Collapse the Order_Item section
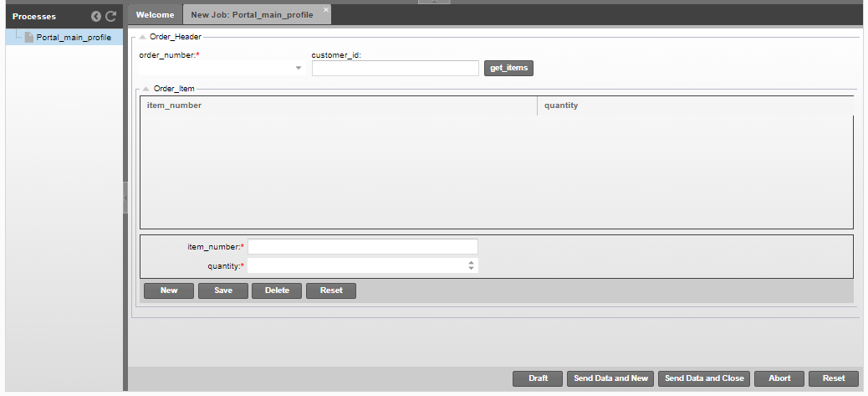The height and width of the screenshot is (396, 868). coord(146,89)
